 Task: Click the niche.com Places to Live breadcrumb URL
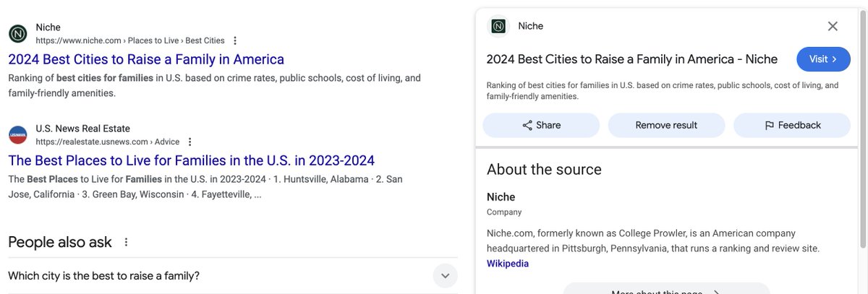point(130,40)
